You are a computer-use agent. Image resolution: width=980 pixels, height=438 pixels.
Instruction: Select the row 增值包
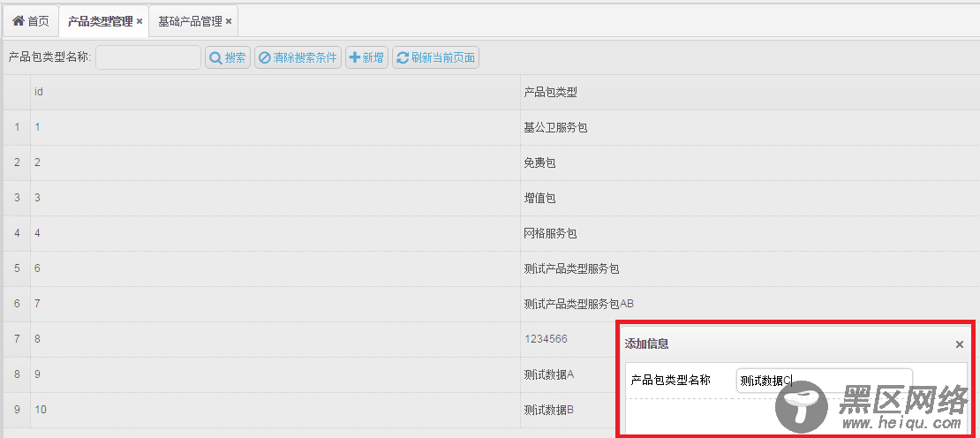(490, 198)
